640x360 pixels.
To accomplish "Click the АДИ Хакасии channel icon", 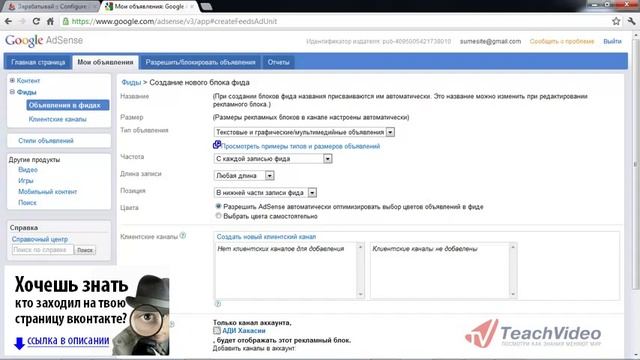I will point(217,331).
